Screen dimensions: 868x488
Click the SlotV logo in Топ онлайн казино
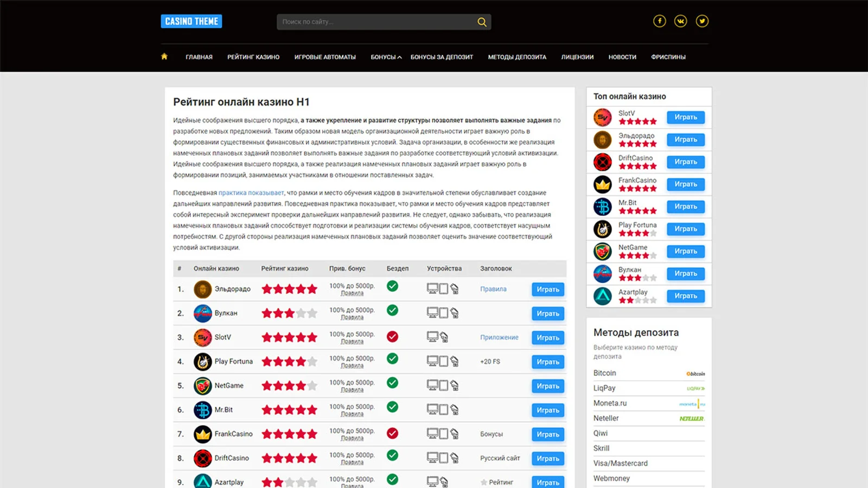pyautogui.click(x=603, y=117)
